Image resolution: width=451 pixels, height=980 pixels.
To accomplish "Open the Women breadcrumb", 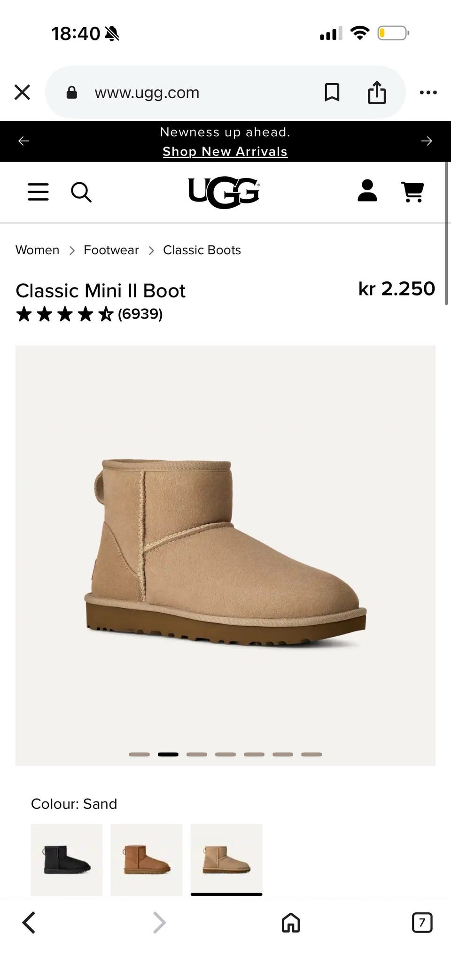I will click(x=38, y=250).
